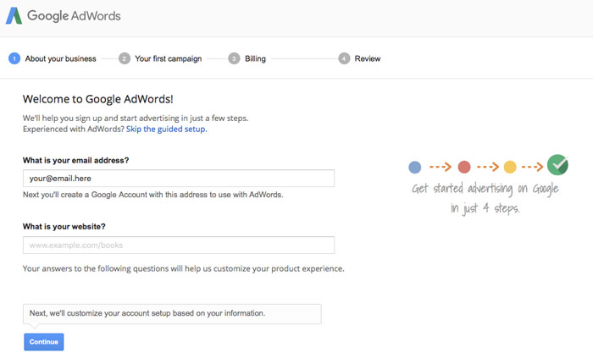This screenshot has width=593, height=364.
Task: Open the Your first campaign step label
Action: tap(169, 58)
